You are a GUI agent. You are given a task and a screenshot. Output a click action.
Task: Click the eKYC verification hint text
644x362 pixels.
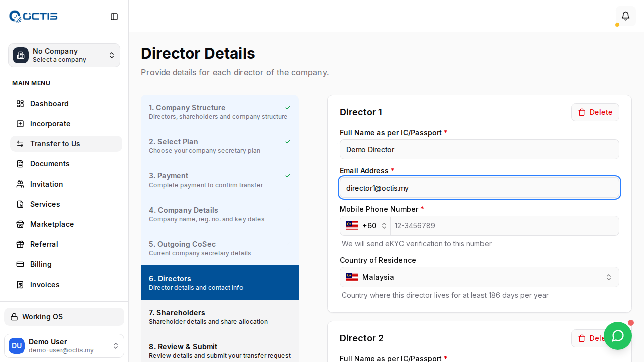pos(417,244)
